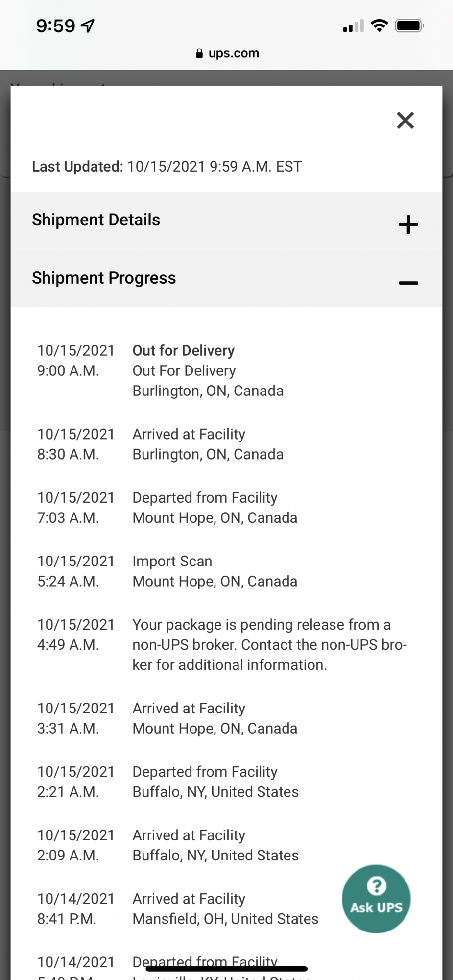Tap the battery indicator icon
453x980 pixels.
coord(409,25)
